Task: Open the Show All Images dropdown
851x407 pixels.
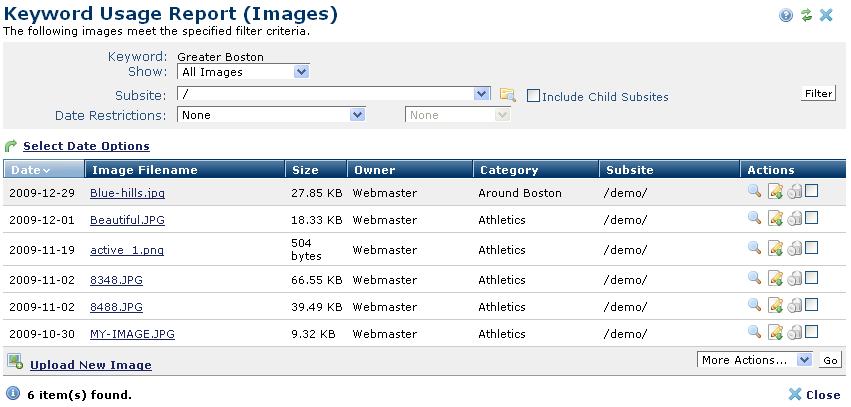Action: tap(243, 71)
